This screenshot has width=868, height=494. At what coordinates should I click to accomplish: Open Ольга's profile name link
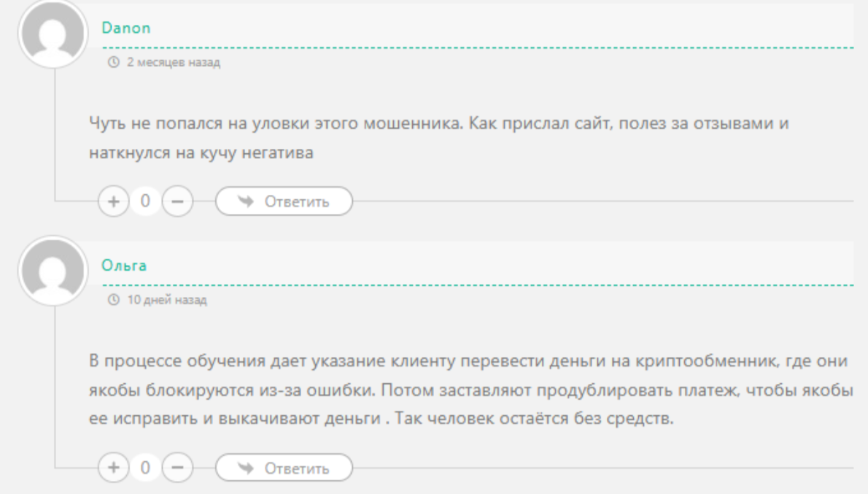(124, 266)
